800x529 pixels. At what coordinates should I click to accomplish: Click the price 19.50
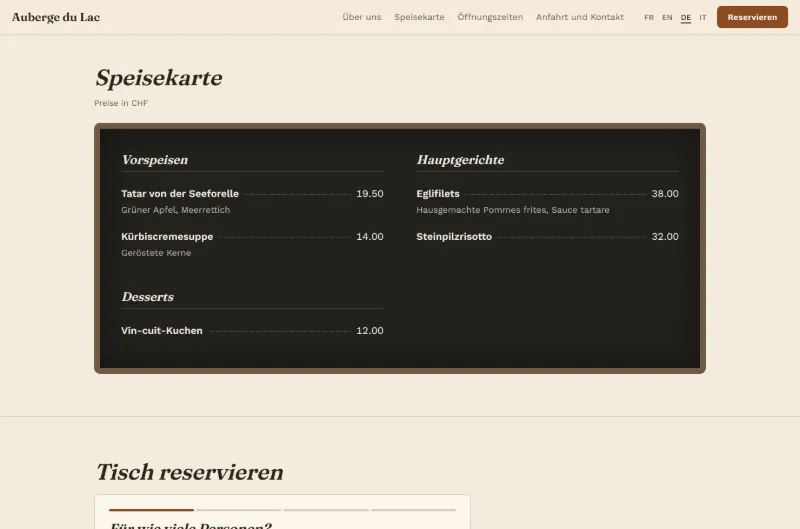point(369,194)
